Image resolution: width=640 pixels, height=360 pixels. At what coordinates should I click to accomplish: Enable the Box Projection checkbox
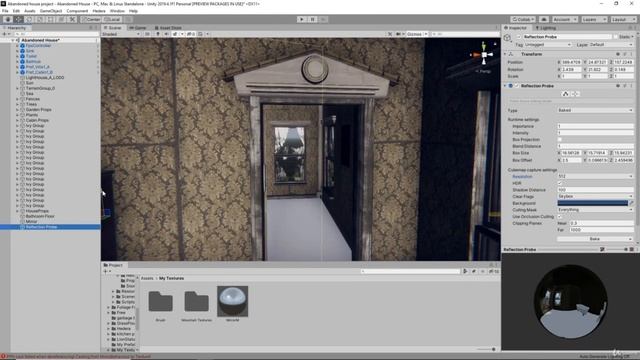point(560,140)
